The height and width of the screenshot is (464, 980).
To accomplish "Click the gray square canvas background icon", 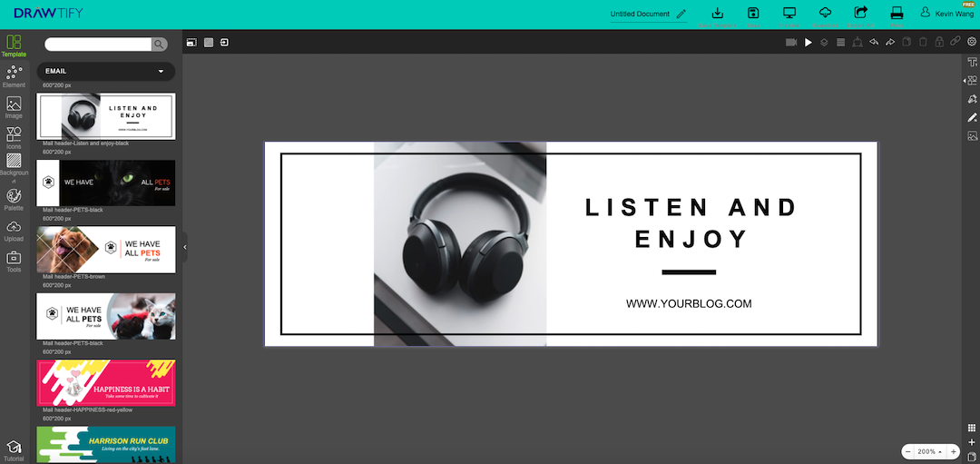I will [x=209, y=42].
